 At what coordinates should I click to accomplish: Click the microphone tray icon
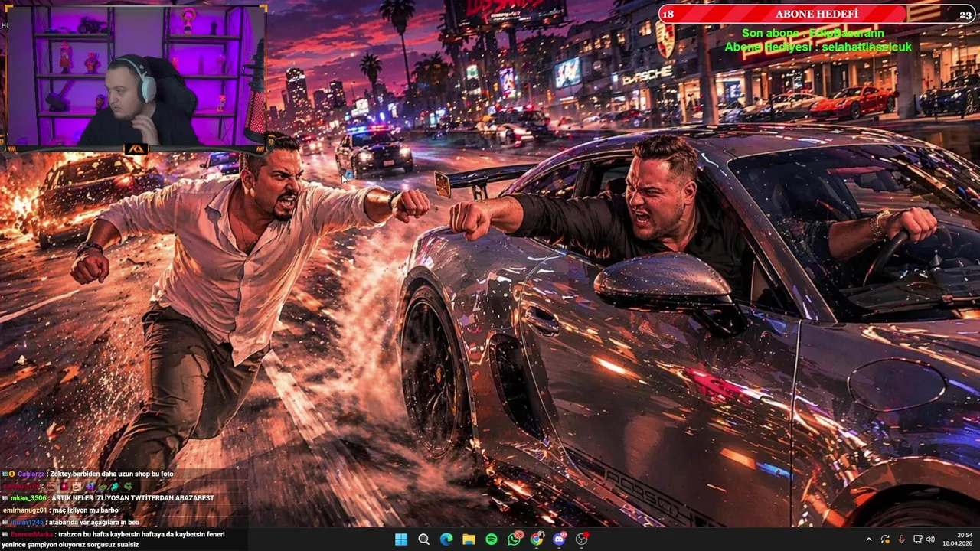901,540
